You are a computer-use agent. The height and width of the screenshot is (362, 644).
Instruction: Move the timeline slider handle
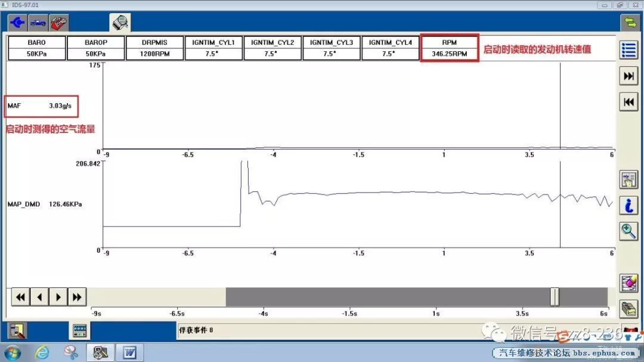555,296
